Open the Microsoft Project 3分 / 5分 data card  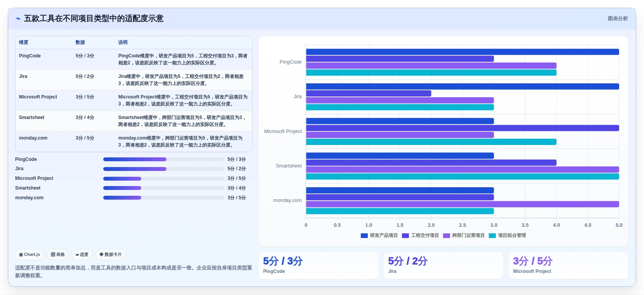pyautogui.click(x=568, y=265)
